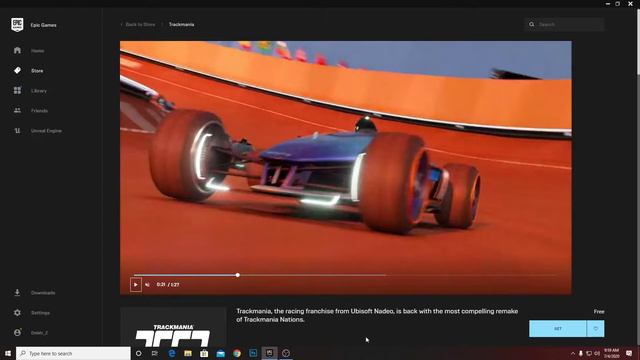Open the Downloads page
This screenshot has width=640, height=360.
[x=43, y=293]
